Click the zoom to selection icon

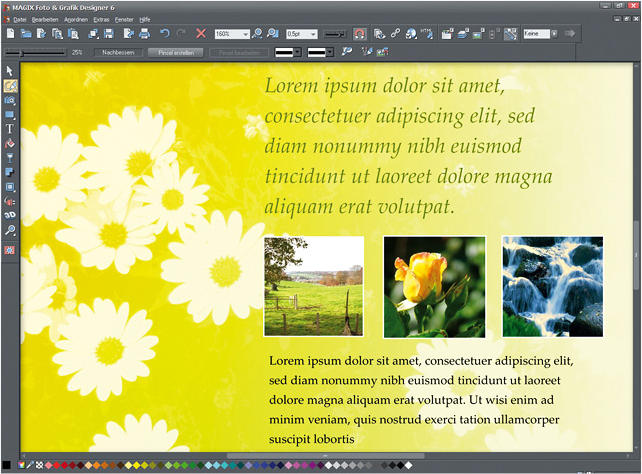coord(273,34)
